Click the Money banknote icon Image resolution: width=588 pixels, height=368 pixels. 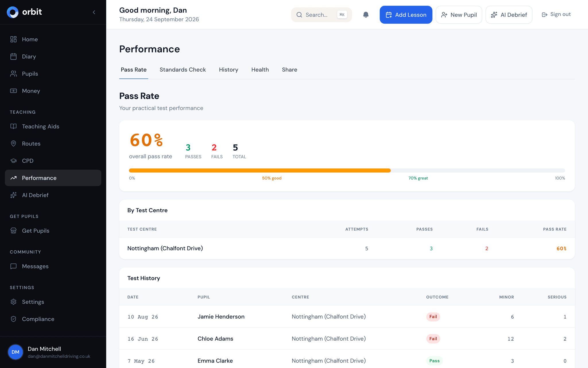tap(13, 91)
